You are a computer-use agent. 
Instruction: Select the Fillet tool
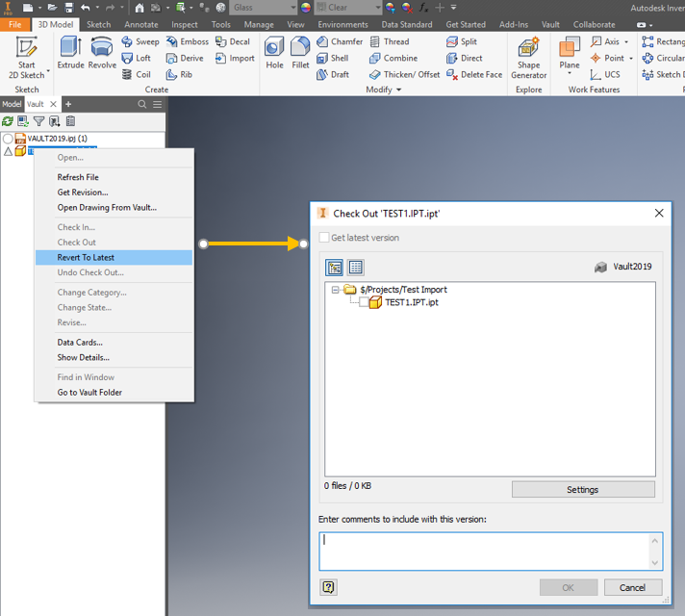pyautogui.click(x=300, y=53)
